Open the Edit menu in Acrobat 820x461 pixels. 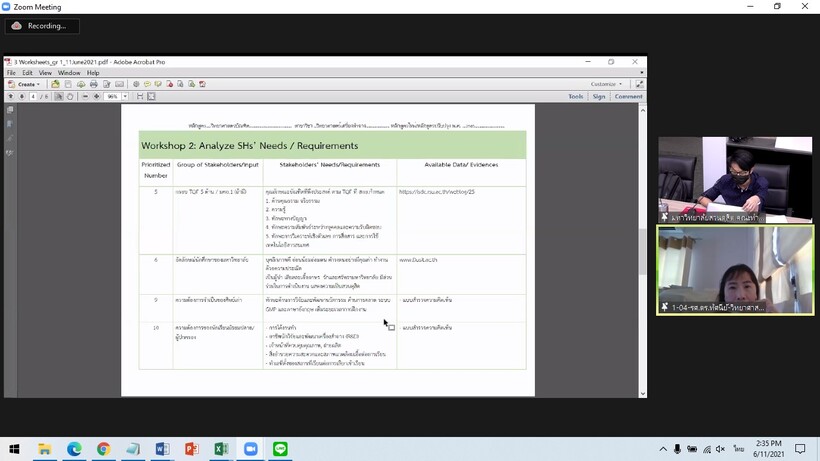(x=27, y=73)
